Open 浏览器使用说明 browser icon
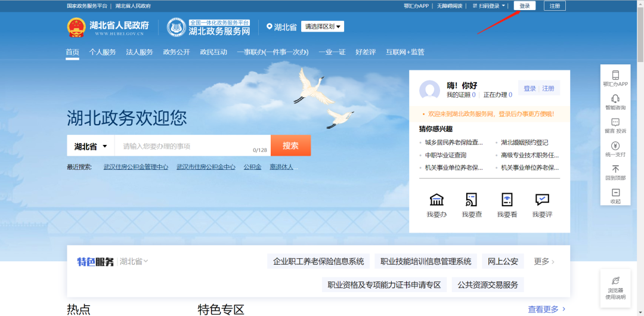The height and width of the screenshot is (316, 644). point(615,281)
